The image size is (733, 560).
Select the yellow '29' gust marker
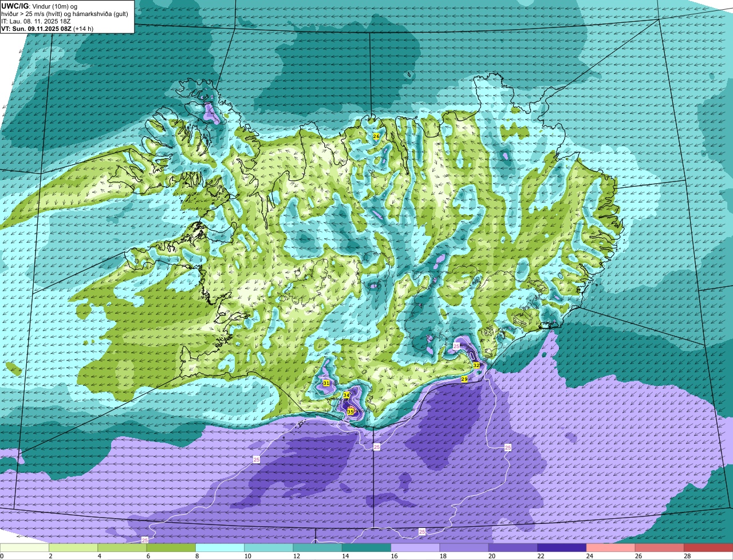point(464,379)
